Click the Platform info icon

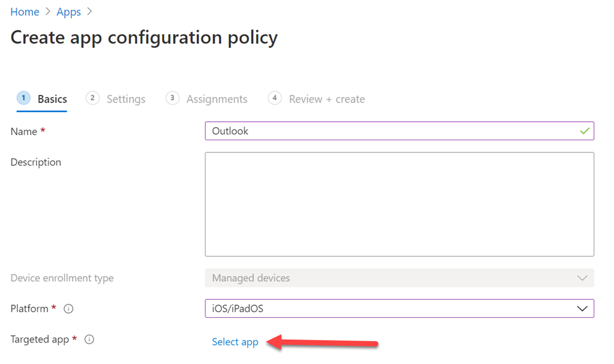point(68,309)
